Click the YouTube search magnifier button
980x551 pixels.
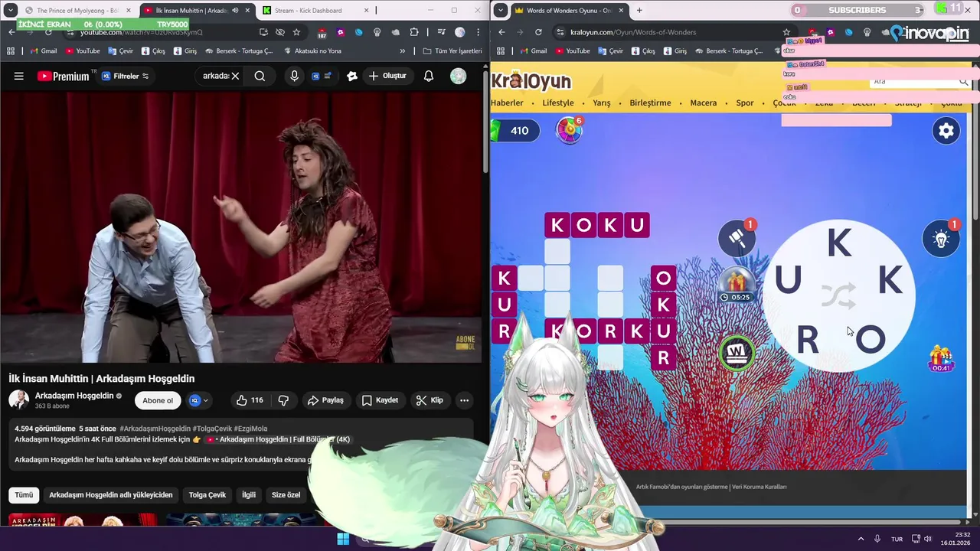(x=260, y=76)
